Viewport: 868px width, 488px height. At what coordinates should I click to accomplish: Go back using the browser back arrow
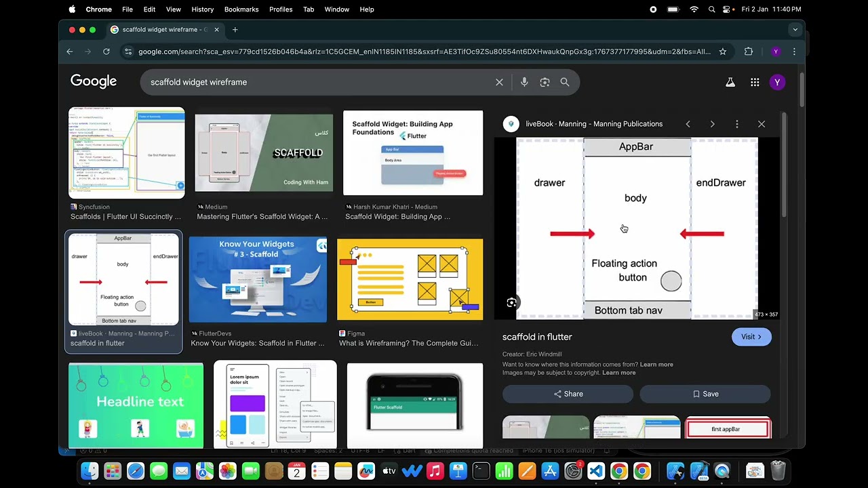click(x=69, y=52)
